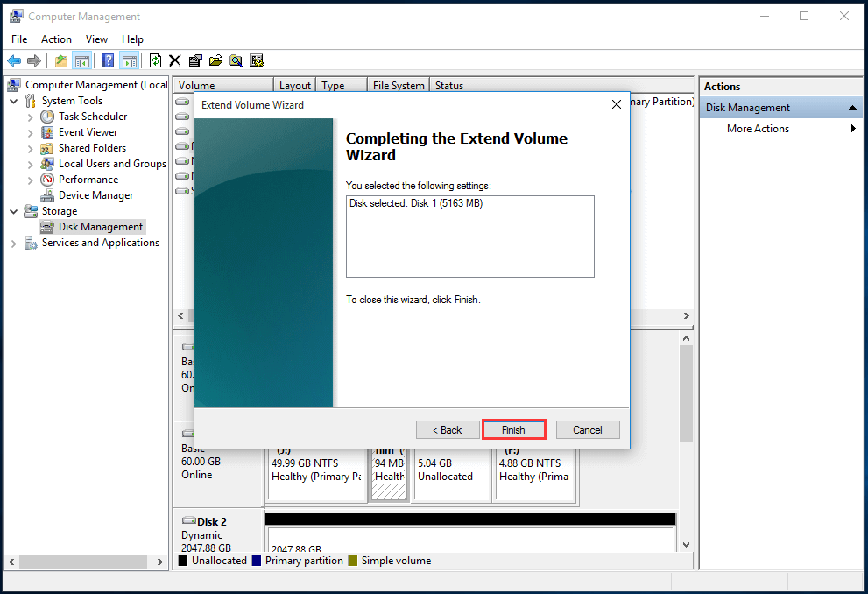Navigate back with the blue back arrow
This screenshot has width=868, height=594.
click(15, 60)
